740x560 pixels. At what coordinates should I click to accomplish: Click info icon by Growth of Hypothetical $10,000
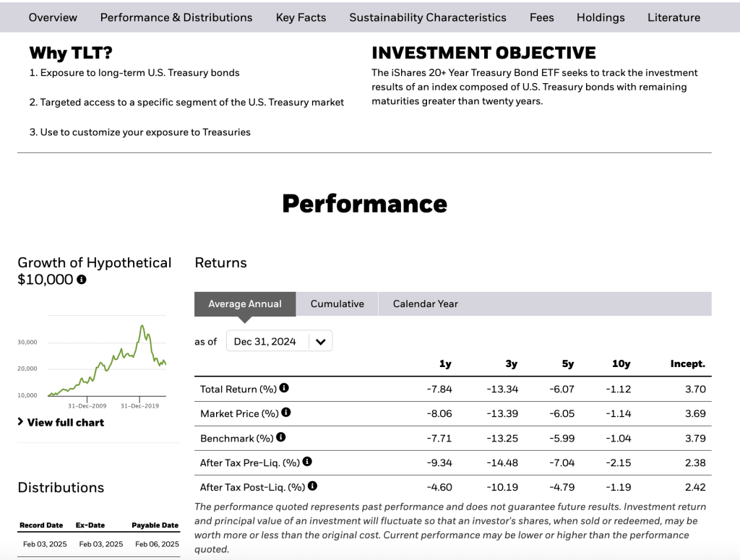pyautogui.click(x=82, y=280)
